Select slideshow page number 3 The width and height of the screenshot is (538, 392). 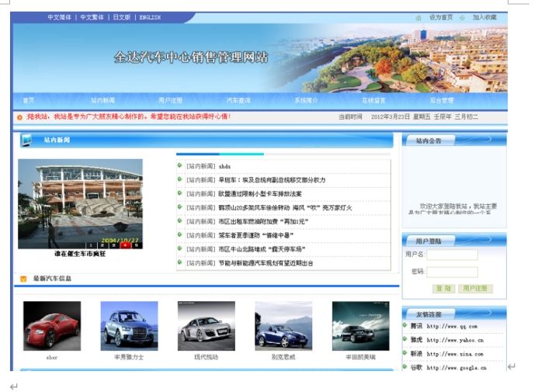click(x=113, y=245)
